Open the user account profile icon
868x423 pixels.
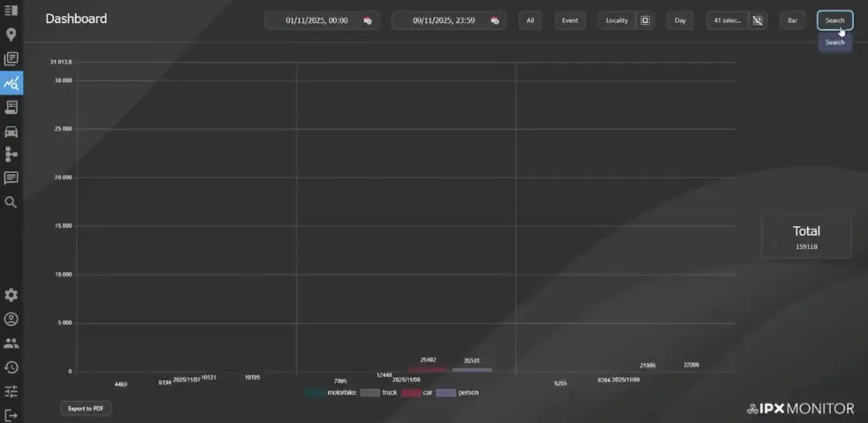[x=11, y=319]
